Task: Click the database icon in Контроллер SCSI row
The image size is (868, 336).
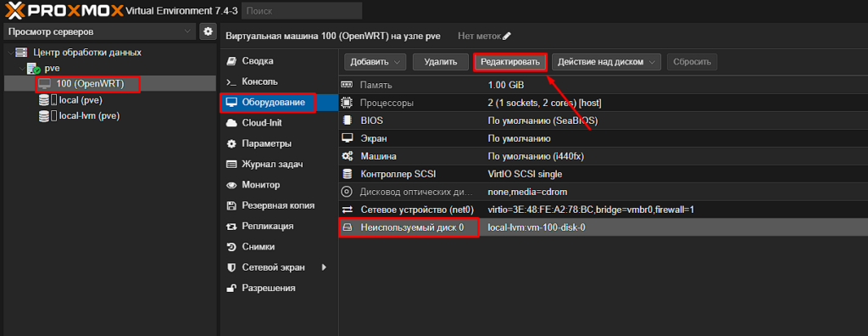Action: point(347,174)
